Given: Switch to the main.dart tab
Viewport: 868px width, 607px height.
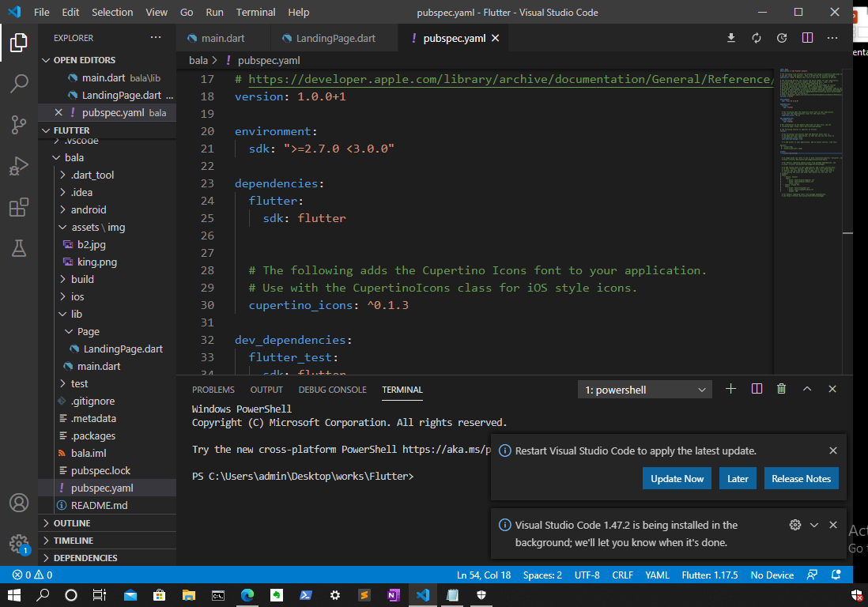Looking at the screenshot, I should point(223,38).
